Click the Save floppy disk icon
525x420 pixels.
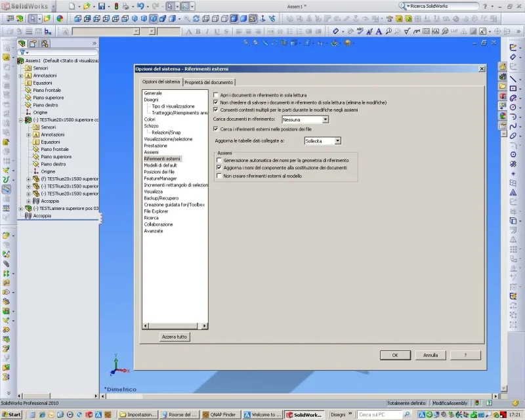click(x=102, y=6)
